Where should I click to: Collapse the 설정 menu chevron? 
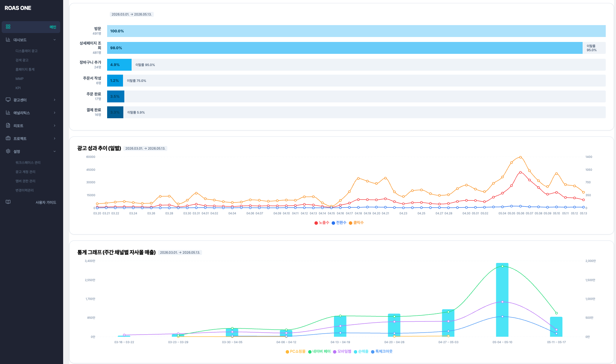55,151
